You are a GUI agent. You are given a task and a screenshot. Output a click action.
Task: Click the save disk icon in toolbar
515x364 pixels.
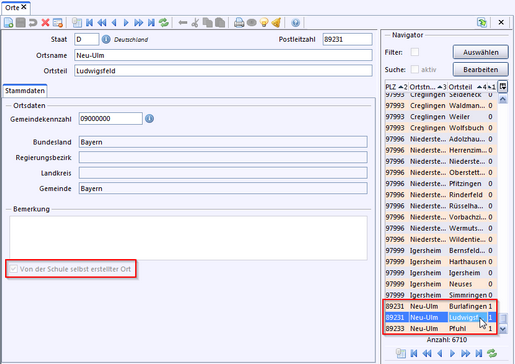21,23
